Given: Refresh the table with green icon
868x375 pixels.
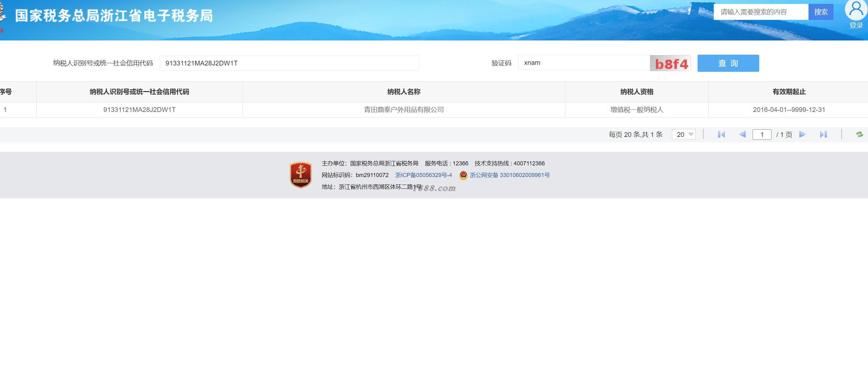Looking at the screenshot, I should [x=859, y=134].
